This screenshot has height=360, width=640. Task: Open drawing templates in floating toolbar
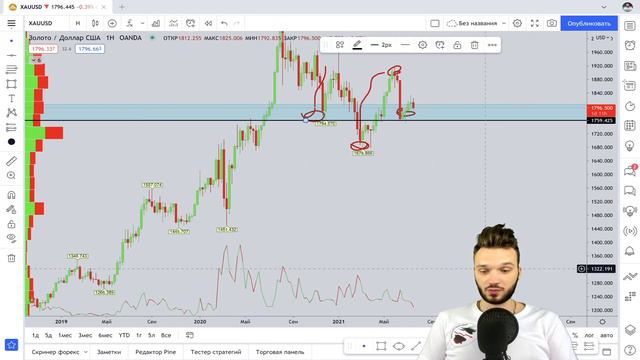[x=340, y=45]
